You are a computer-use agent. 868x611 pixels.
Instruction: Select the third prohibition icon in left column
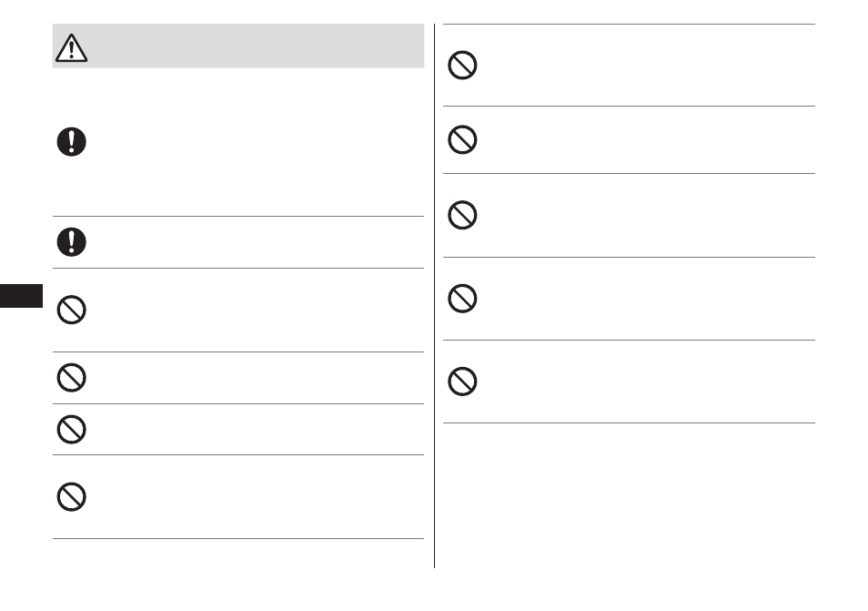coord(71,429)
